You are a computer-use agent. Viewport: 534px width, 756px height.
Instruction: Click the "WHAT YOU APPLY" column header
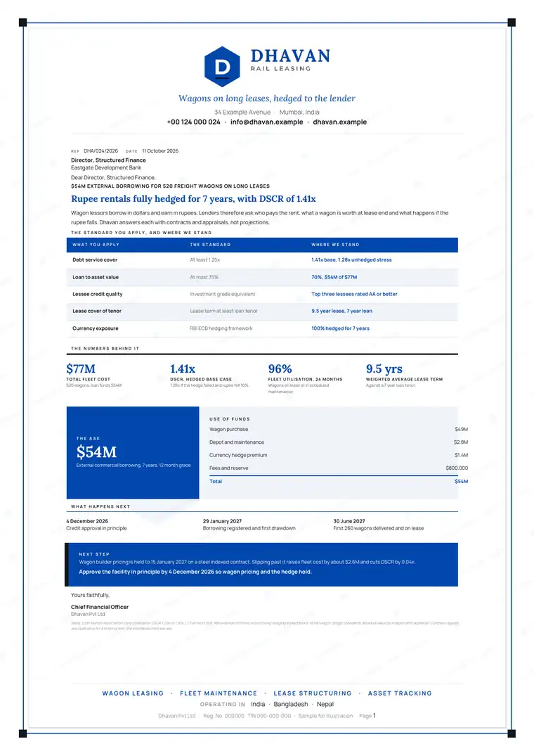tap(96, 245)
